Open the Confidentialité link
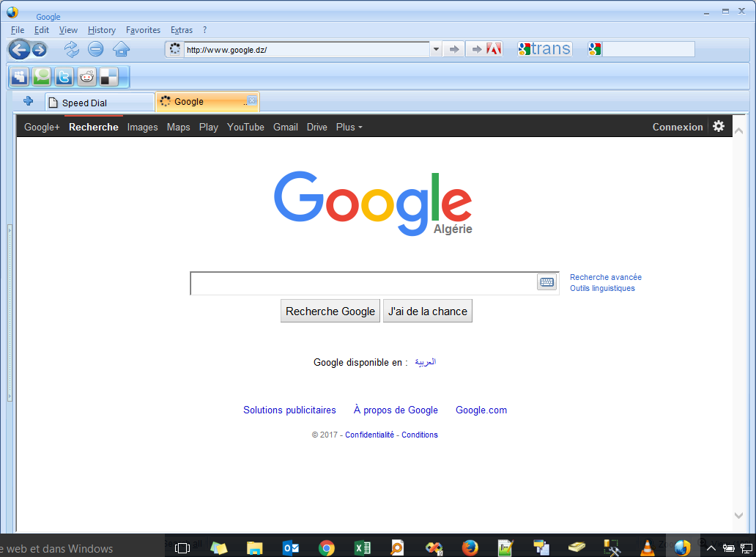 (x=369, y=435)
